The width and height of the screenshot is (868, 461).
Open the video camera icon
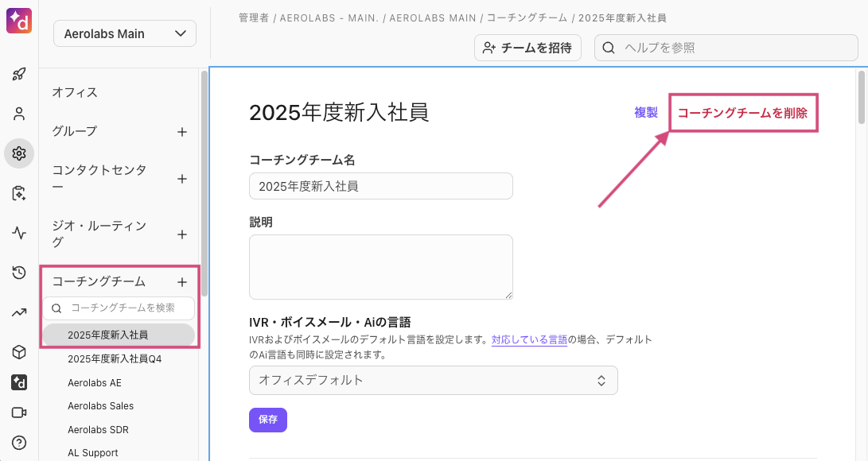pyautogui.click(x=19, y=413)
